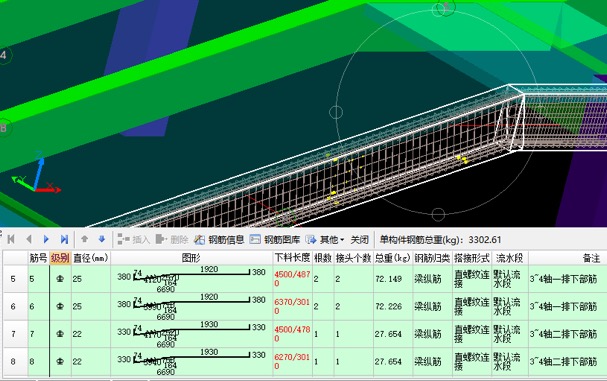
Task: Go to first rebar record
Action: [11, 239]
